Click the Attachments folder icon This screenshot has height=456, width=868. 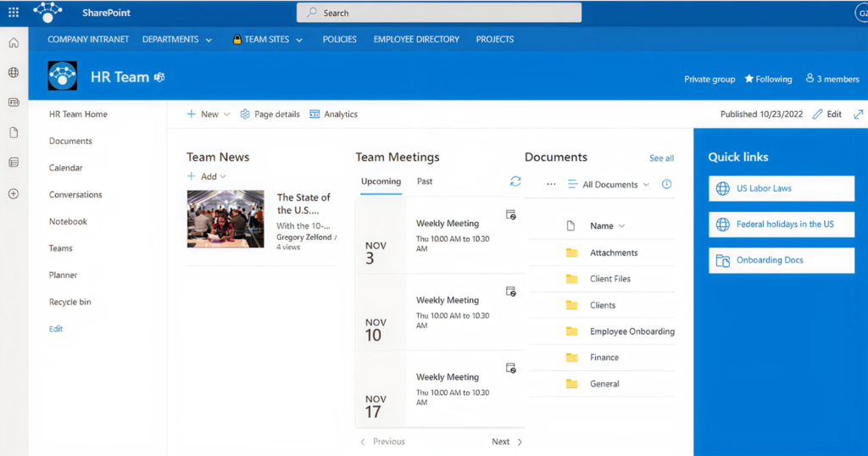pyautogui.click(x=571, y=253)
